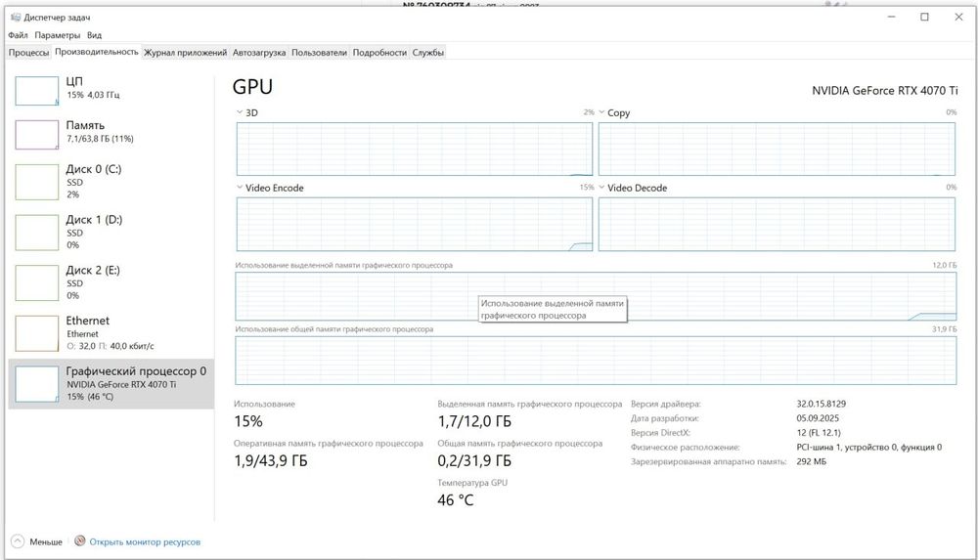Open the Диск 1 (D:) graph thumbnail
Image resolution: width=978 pixels, height=560 pixels.
coord(37,233)
